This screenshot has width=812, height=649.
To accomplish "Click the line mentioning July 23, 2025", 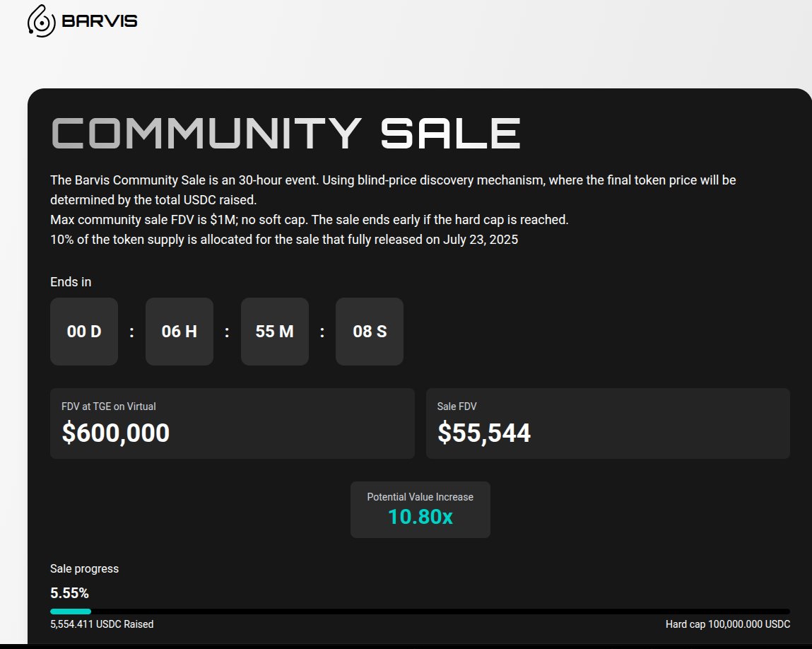I will 284,239.
